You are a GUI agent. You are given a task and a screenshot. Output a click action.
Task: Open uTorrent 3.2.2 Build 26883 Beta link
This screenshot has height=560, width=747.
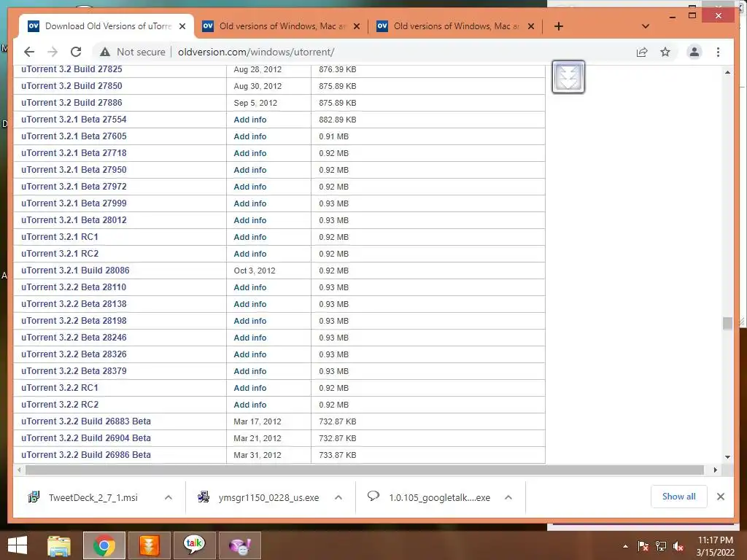pos(86,421)
